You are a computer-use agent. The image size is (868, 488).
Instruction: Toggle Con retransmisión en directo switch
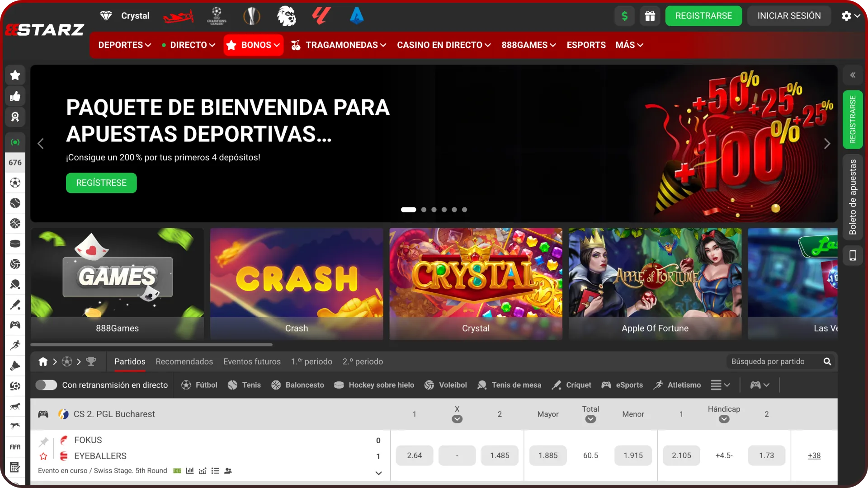click(46, 385)
